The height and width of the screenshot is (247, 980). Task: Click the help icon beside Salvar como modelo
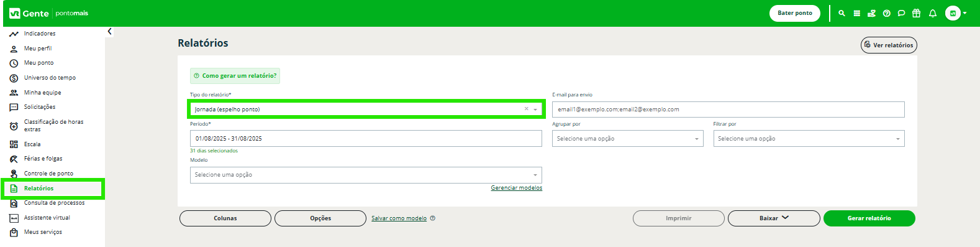pyautogui.click(x=433, y=218)
